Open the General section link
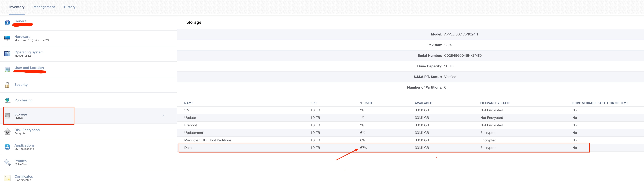Screen dimensions: 644x189 click(21, 21)
